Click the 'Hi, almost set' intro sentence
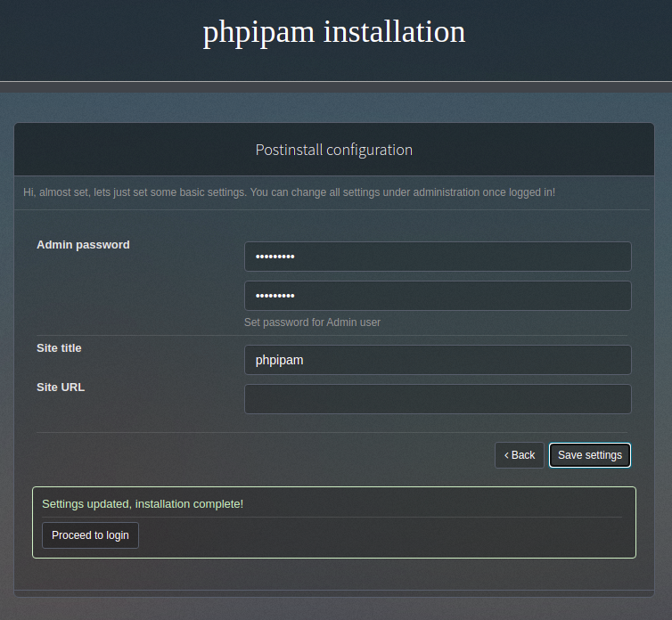Screen dimensions: 672x620 (135, 192)
